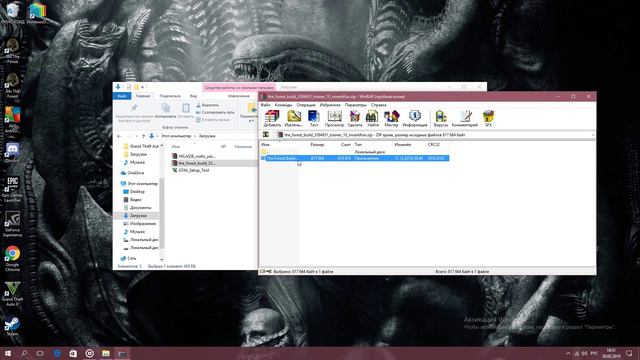Click the Вирусы (Virus scan) icon

(441, 118)
